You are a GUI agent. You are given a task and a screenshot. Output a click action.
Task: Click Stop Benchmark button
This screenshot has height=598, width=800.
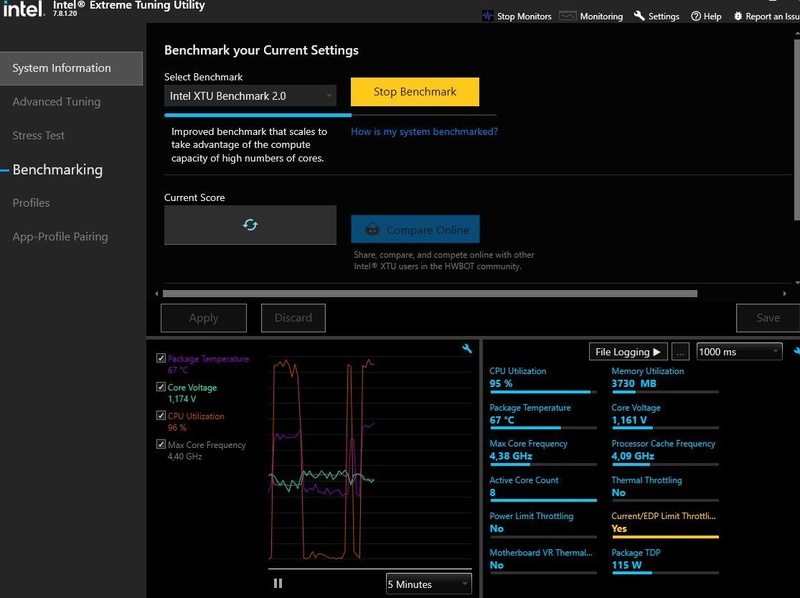pyautogui.click(x=415, y=92)
